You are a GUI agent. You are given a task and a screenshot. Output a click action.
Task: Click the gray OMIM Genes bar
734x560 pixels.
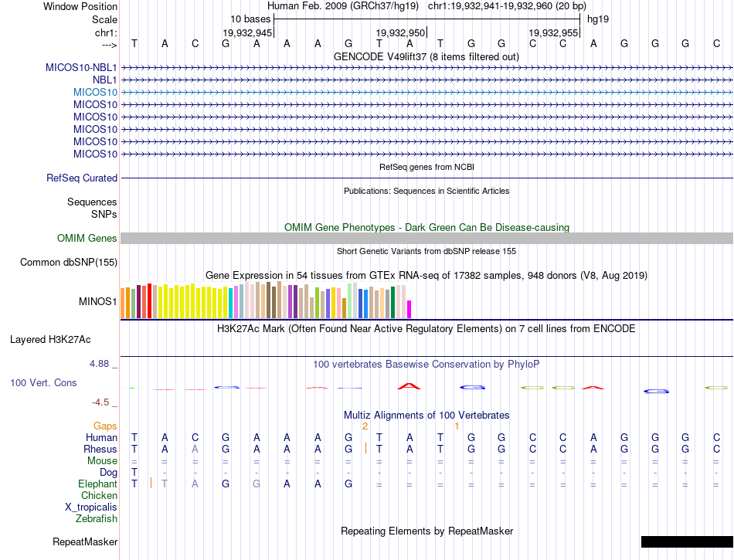pyautogui.click(x=426, y=238)
